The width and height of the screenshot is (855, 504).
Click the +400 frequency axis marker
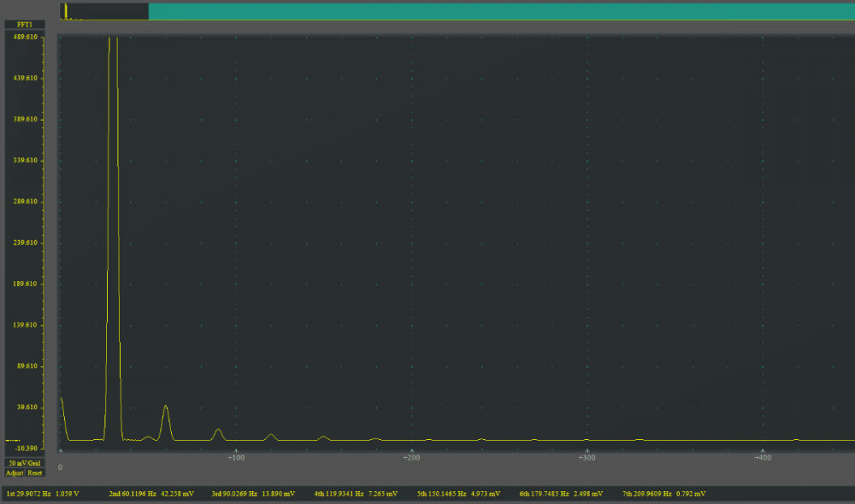click(761, 458)
